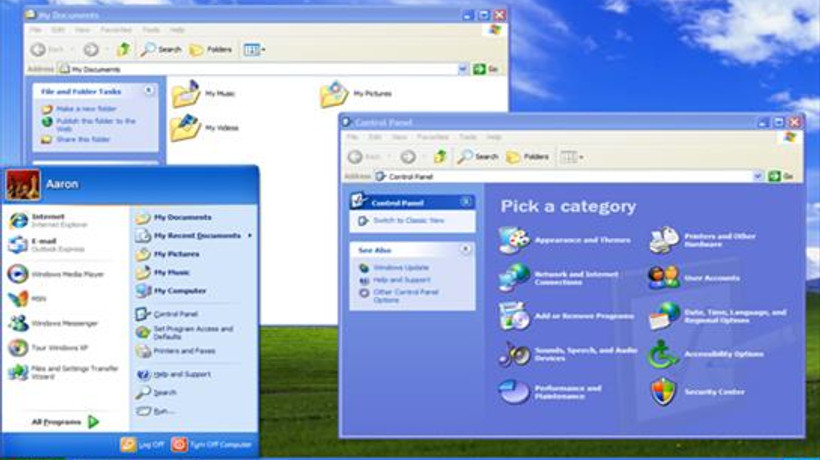Viewport: 820px width, 460px height.
Task: Open My Documents address bar dropdown
Action: (463, 69)
